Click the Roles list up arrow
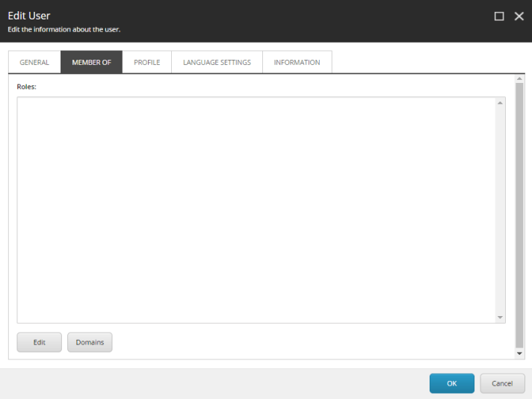The width and height of the screenshot is (532, 399). pos(501,102)
